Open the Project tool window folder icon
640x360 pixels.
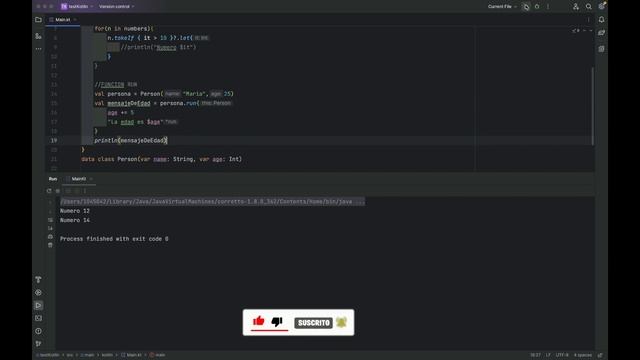pyautogui.click(x=38, y=20)
